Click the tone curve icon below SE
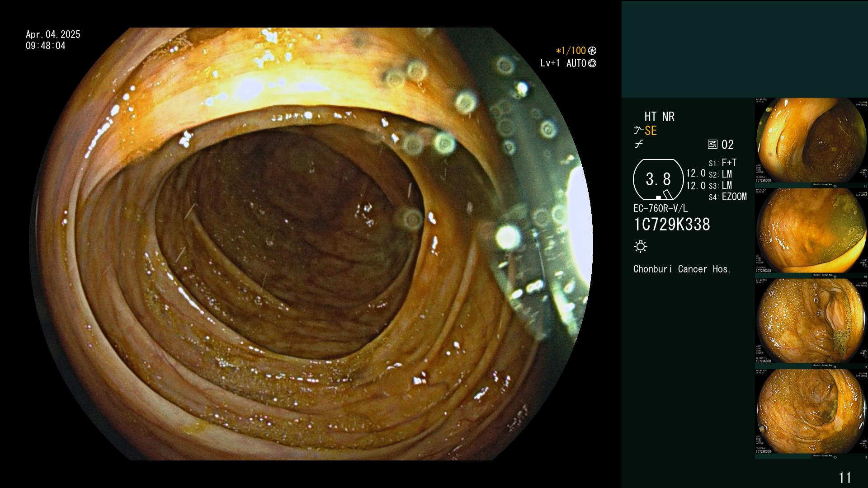This screenshot has height=488, width=868. (x=638, y=145)
